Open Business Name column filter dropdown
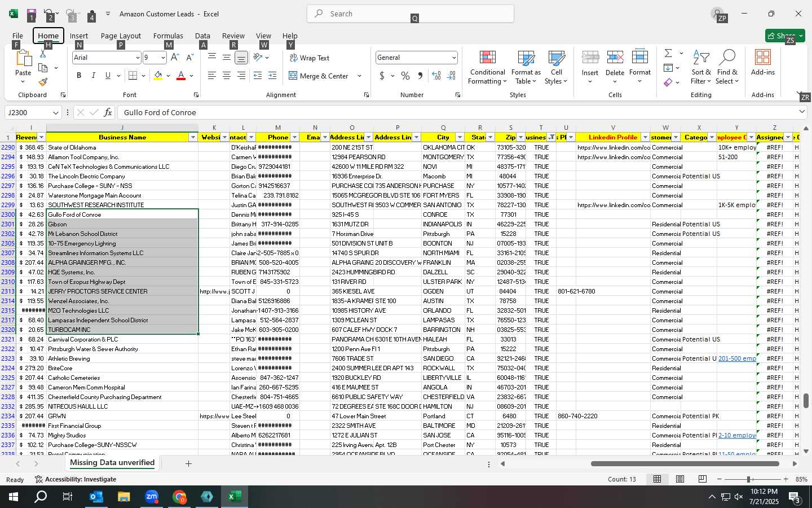 (x=193, y=137)
